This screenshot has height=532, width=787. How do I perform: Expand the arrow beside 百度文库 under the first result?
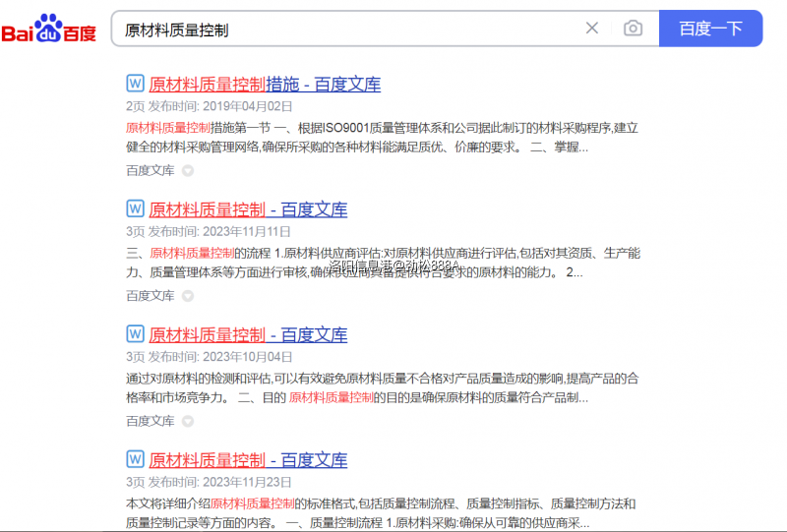coord(188,170)
